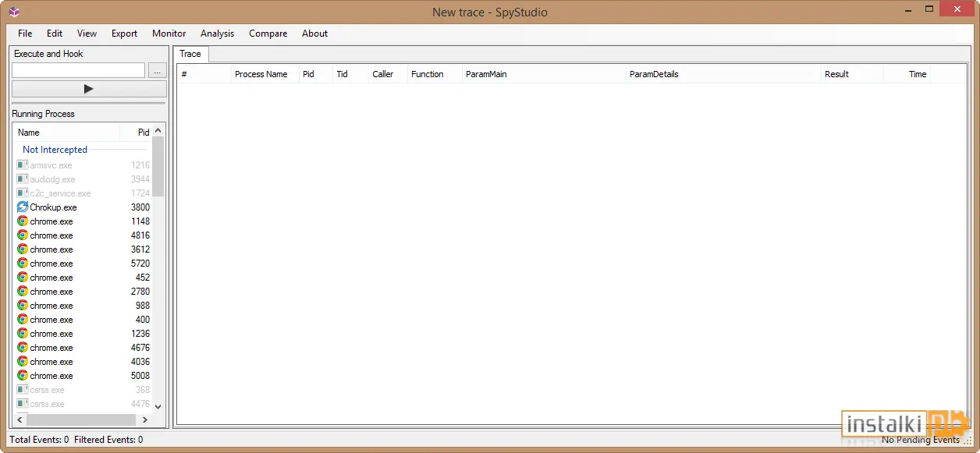The width and height of the screenshot is (980, 453).
Task: Click the Tid column header
Action: tap(350, 74)
